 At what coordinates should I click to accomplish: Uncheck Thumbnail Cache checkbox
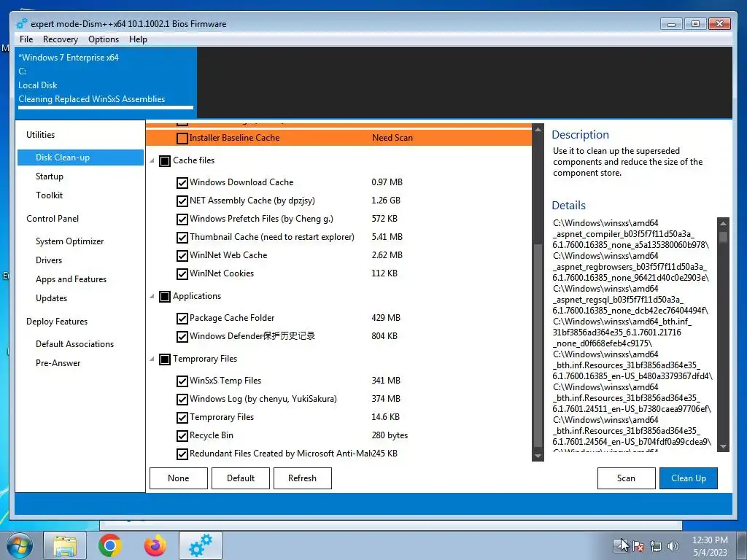(182, 238)
